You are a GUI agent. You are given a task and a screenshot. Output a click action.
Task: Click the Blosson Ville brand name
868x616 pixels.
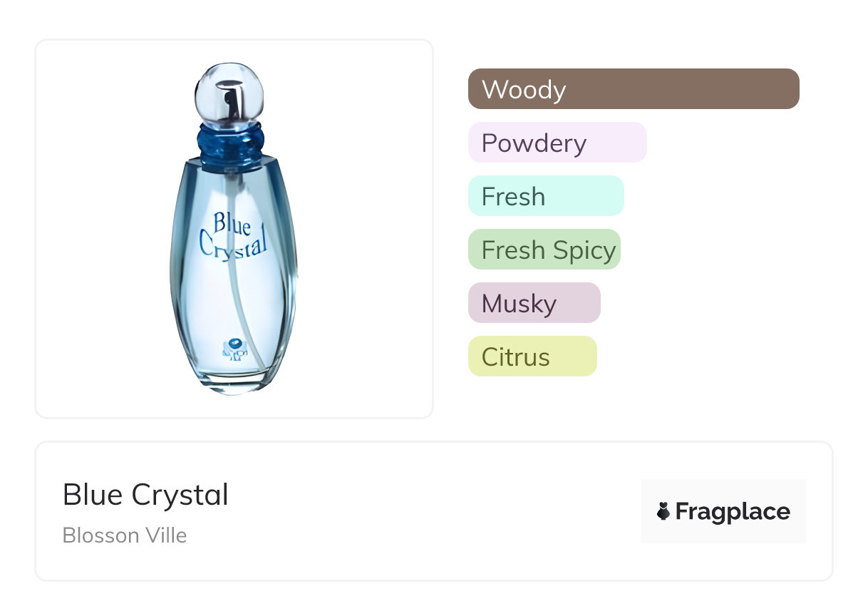(x=125, y=535)
